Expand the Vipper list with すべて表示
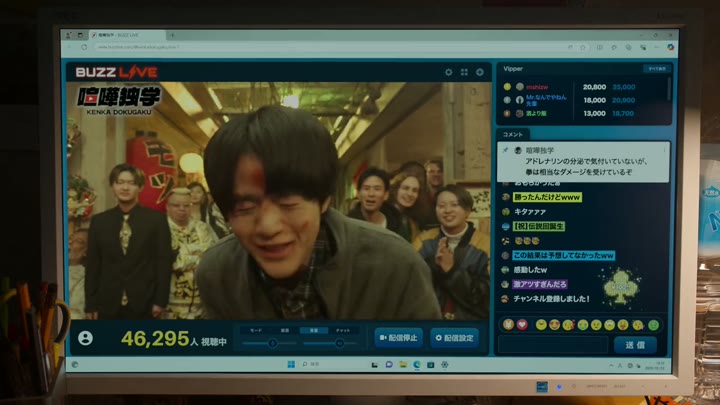This screenshot has width=720, height=405. point(657,69)
